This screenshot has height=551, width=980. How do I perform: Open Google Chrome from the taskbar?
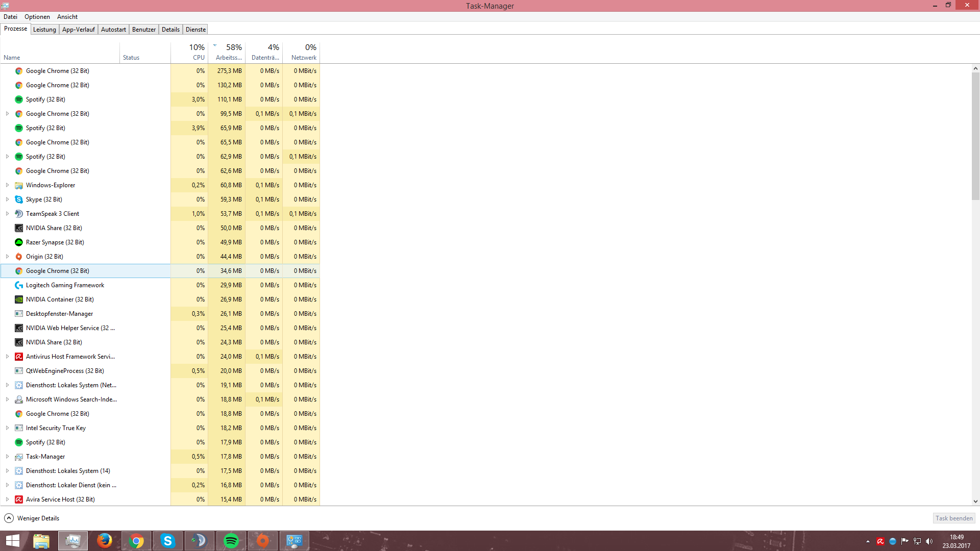136,541
